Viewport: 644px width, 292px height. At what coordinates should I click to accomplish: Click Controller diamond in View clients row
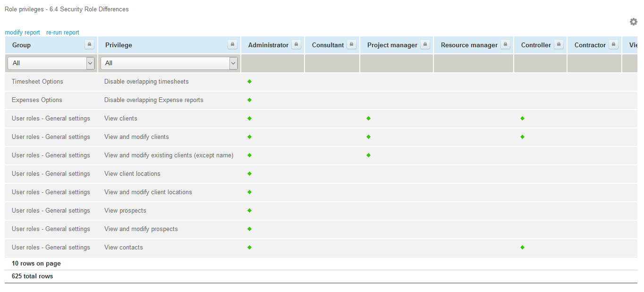(523, 118)
